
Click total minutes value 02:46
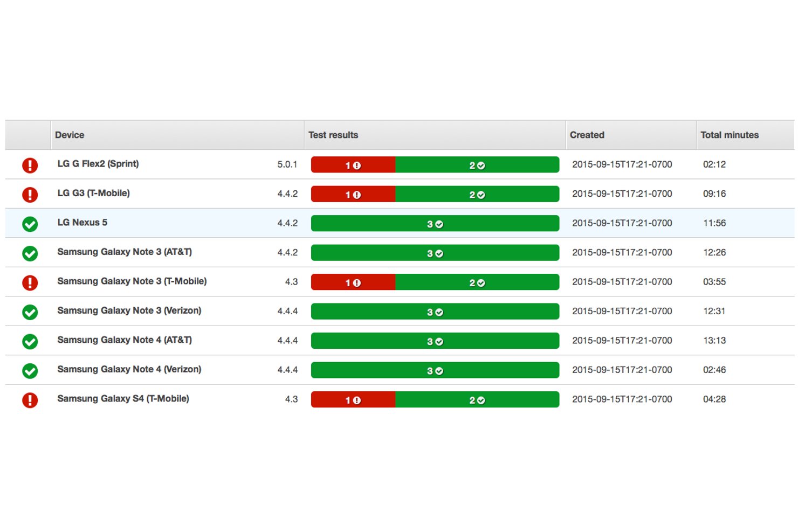714,370
